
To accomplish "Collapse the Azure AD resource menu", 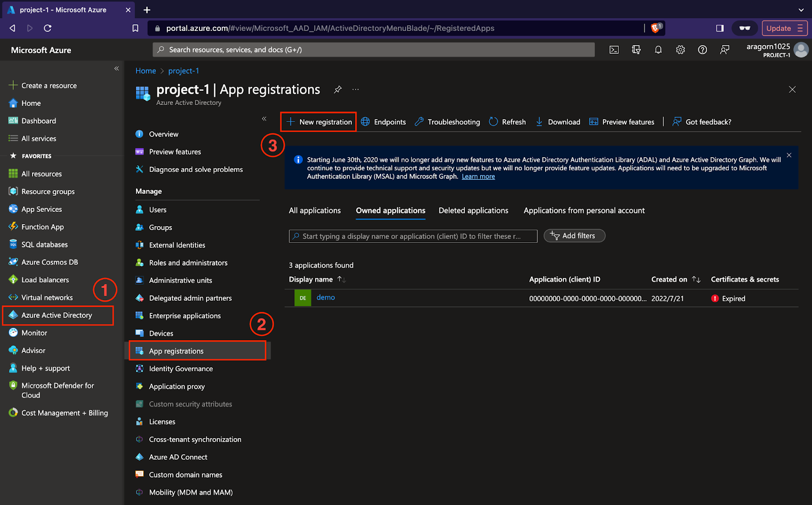I will (264, 119).
